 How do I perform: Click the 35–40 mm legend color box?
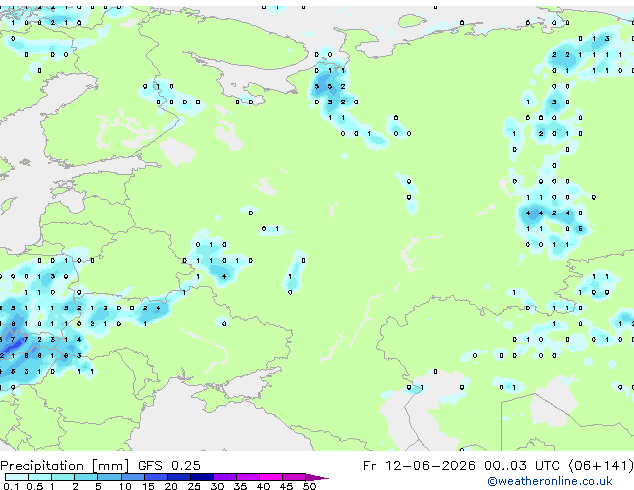pos(248,477)
